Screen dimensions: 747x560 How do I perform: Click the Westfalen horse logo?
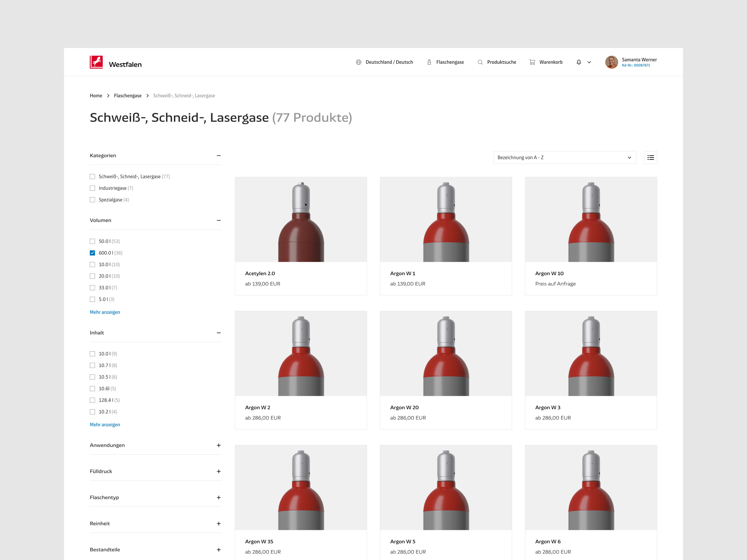[x=96, y=62]
